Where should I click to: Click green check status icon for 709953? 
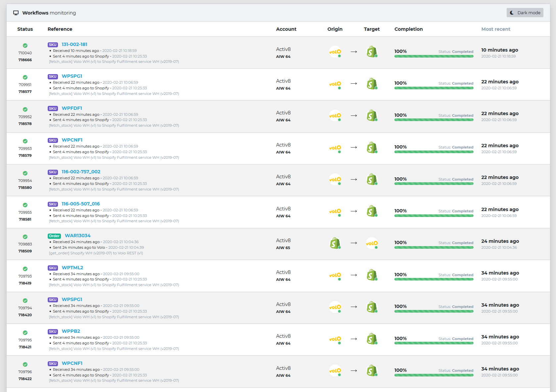pos(25,141)
